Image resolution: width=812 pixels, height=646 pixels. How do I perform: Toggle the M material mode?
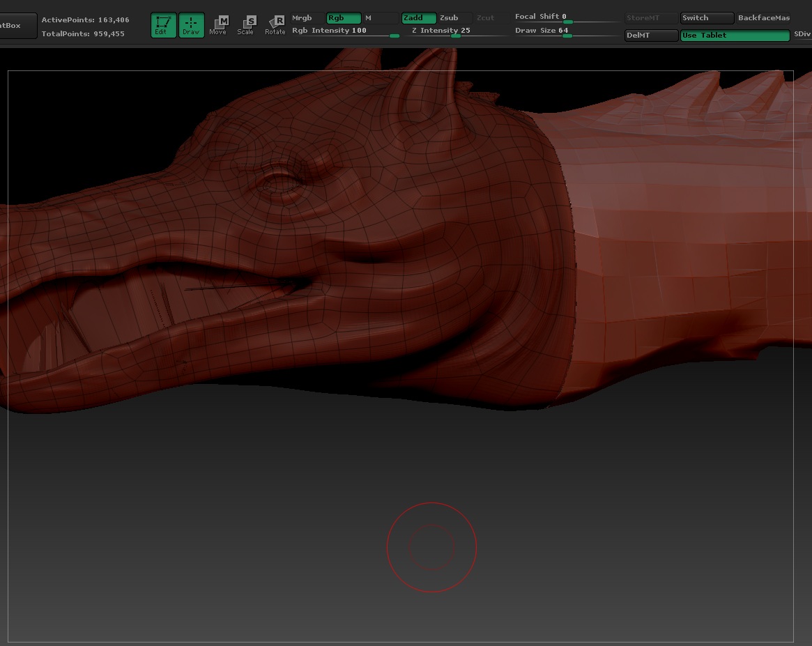click(x=381, y=17)
